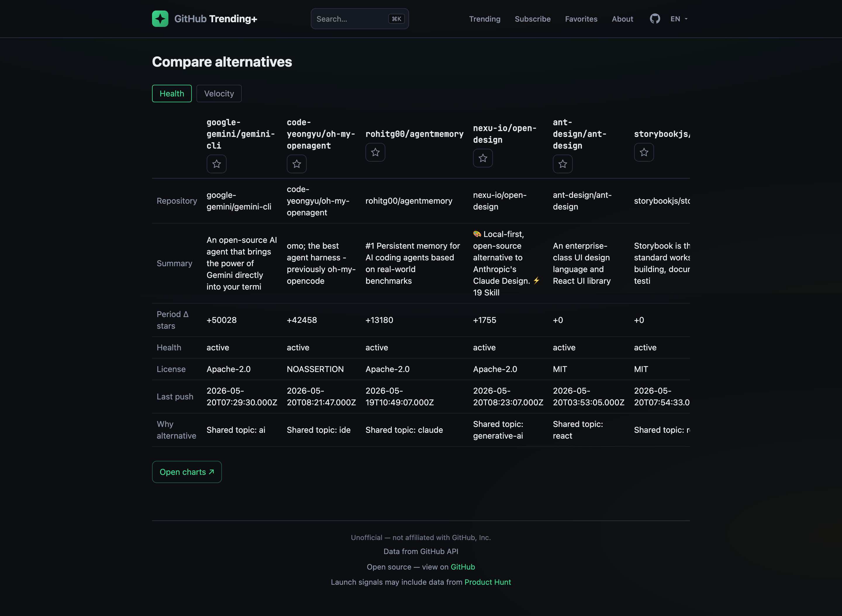The height and width of the screenshot is (616, 842).
Task: Click the #1 Persistent memory summary text
Action: click(x=413, y=263)
